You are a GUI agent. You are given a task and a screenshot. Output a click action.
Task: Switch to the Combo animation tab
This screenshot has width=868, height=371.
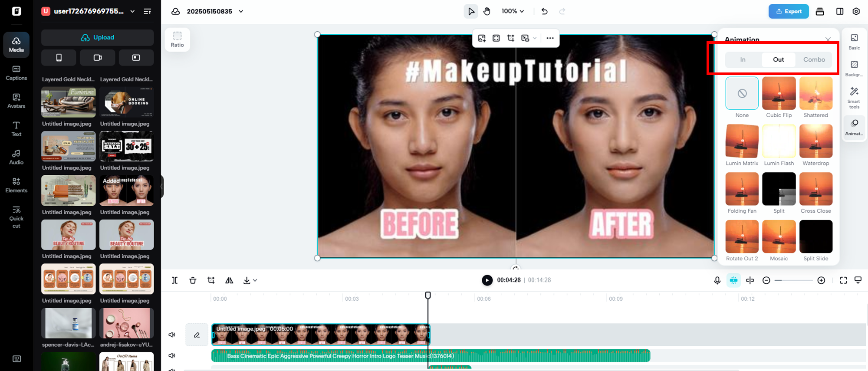814,59
